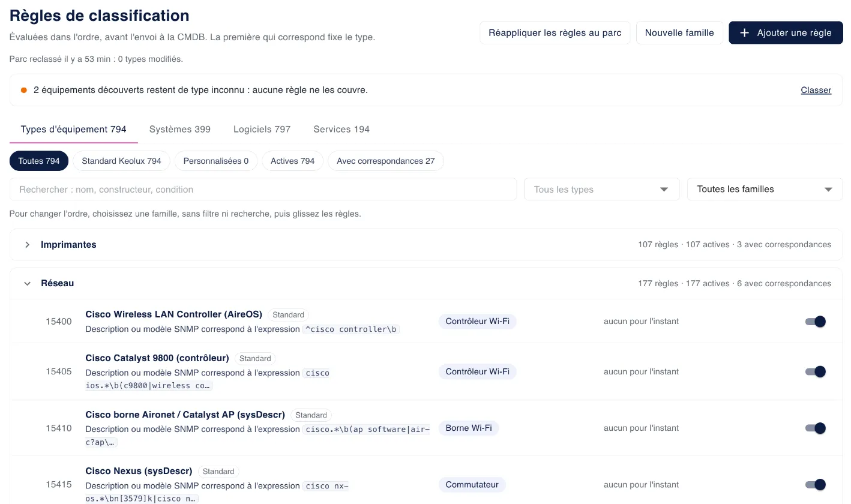Open the Toutes les familles dropdown
The height and width of the screenshot is (504, 851).
(x=765, y=190)
